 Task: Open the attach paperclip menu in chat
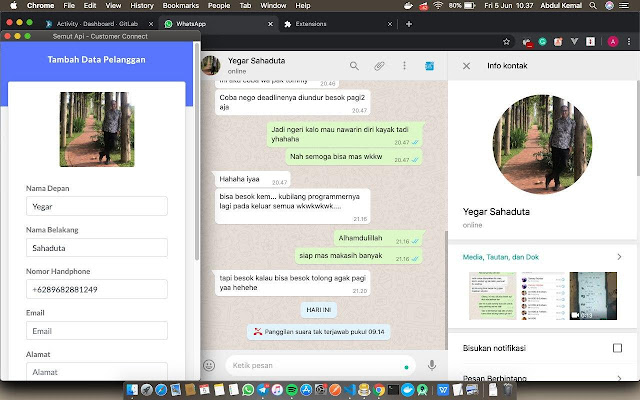(379, 66)
